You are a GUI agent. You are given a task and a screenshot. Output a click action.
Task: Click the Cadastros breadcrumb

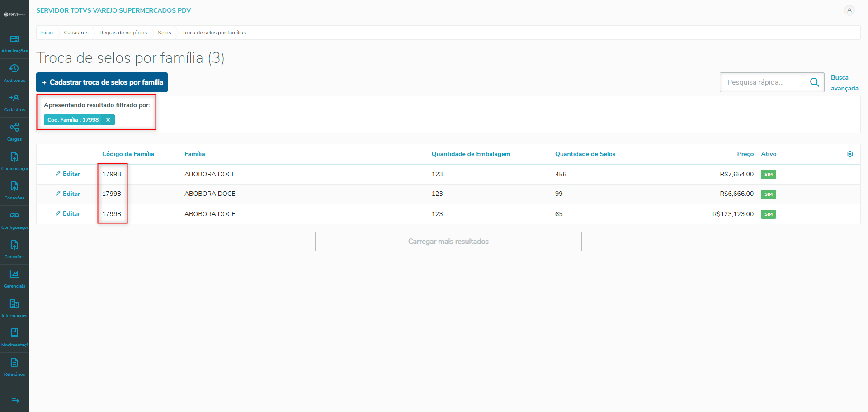[76, 33]
